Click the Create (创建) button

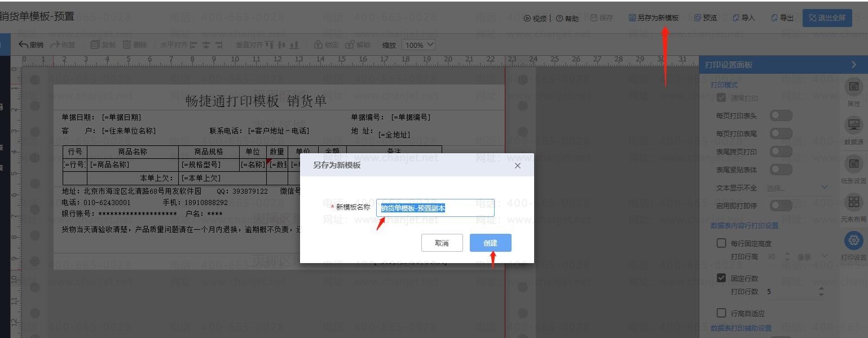tap(491, 243)
